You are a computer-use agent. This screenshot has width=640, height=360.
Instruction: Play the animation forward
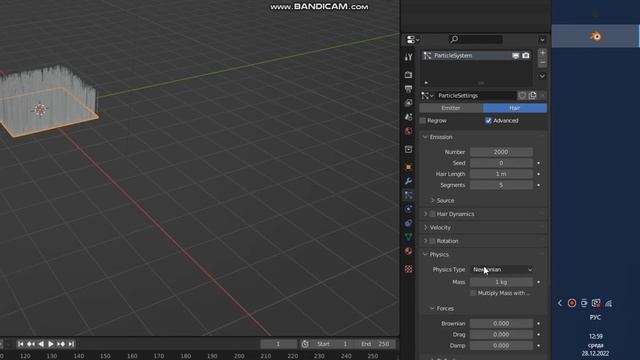(51, 344)
